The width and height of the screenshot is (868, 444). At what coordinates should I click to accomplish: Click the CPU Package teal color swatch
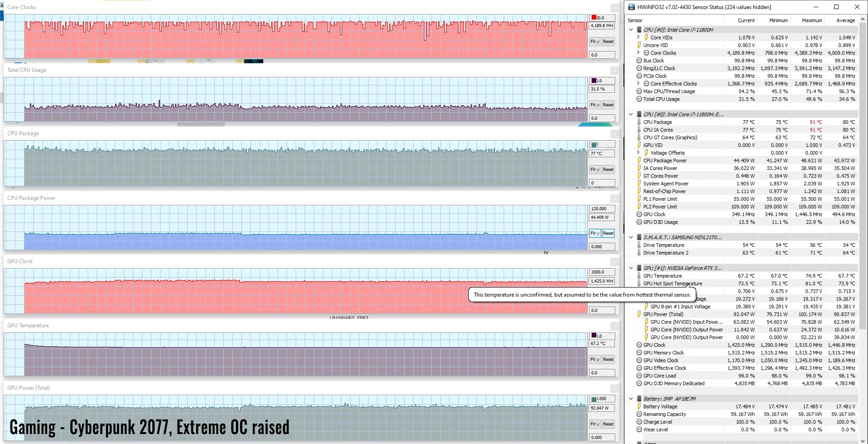(594, 145)
